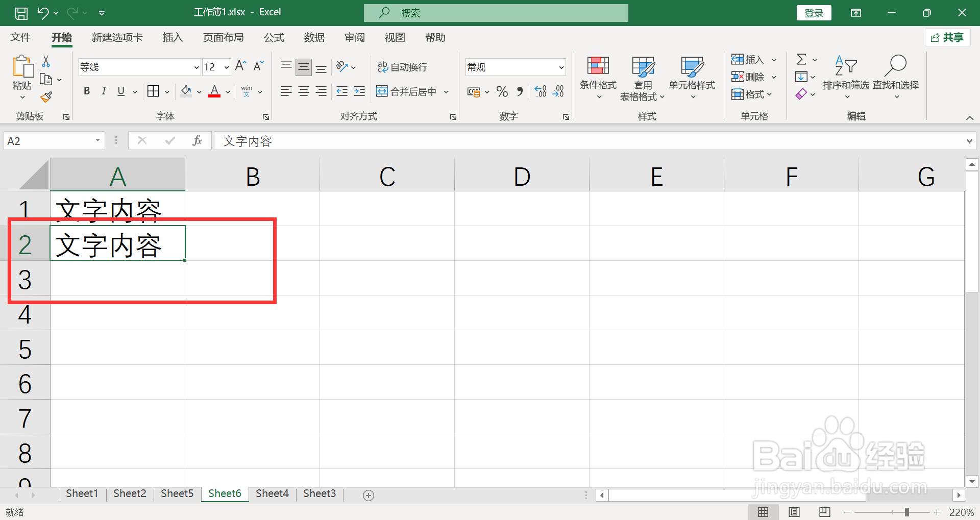Click the Fill down icon
The height and width of the screenshot is (520, 980).
click(x=801, y=77)
